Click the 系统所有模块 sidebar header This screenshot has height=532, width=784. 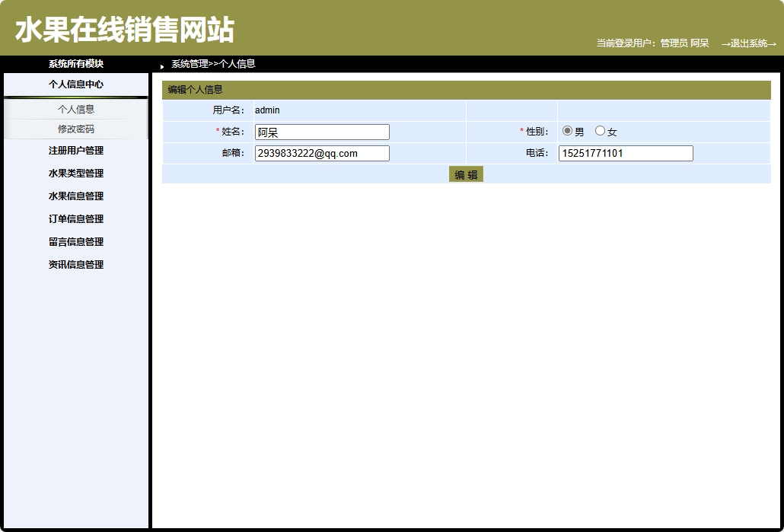click(75, 64)
